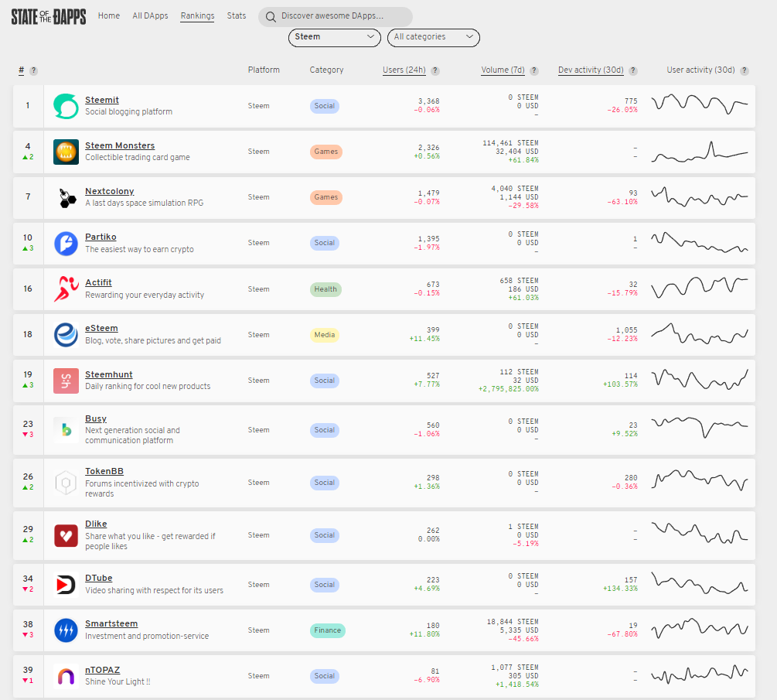Open the Partiko link

101,237
